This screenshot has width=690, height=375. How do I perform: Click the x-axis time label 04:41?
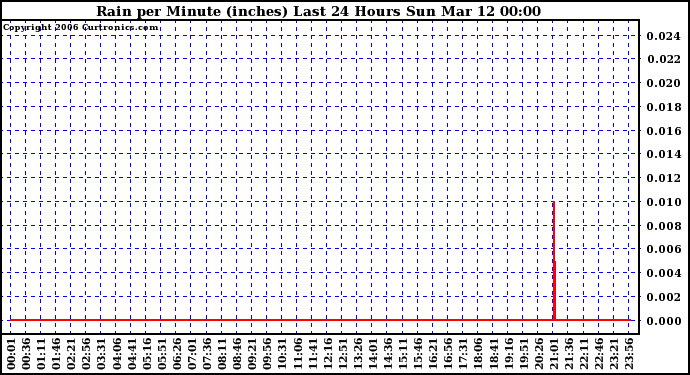point(132,354)
